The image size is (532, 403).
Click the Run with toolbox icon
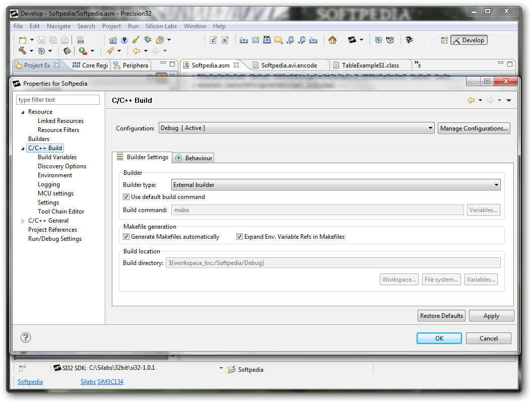coord(83,51)
